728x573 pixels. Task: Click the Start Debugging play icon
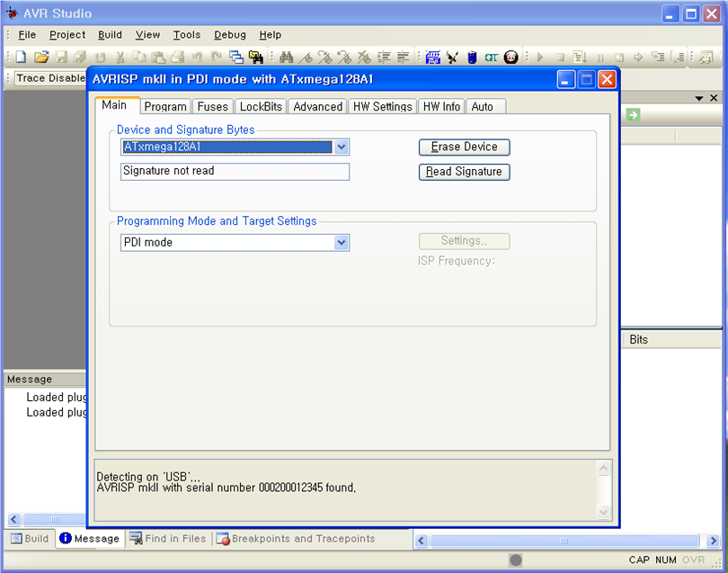point(540,58)
